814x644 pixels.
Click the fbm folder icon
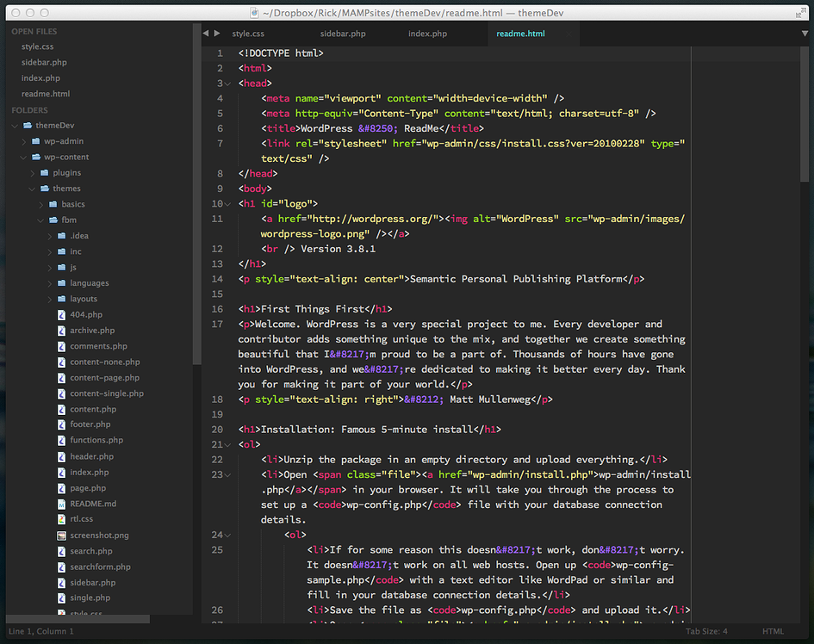(53, 220)
